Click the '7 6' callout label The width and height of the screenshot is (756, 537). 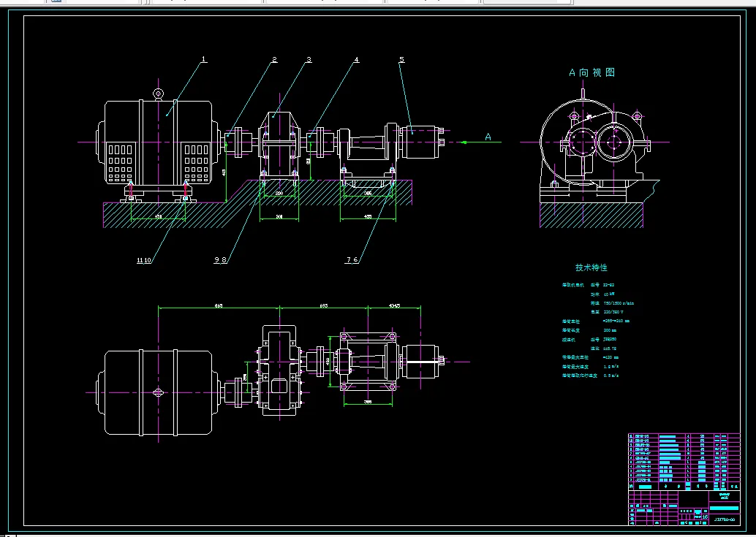[352, 260]
